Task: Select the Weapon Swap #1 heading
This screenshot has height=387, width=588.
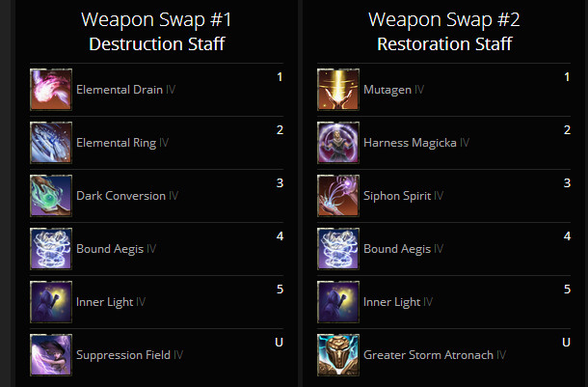Action: point(156,19)
